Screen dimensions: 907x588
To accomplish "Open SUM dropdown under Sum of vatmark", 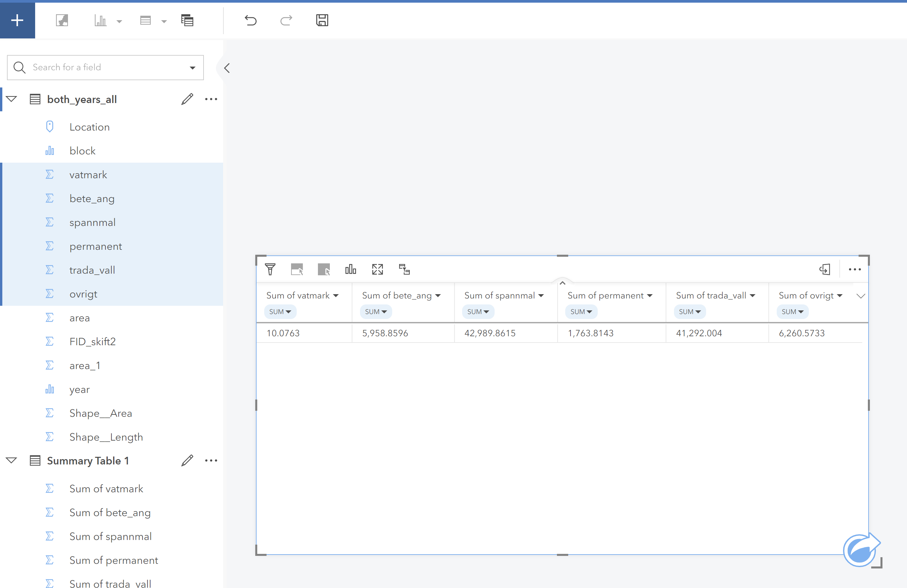I will click(x=280, y=311).
